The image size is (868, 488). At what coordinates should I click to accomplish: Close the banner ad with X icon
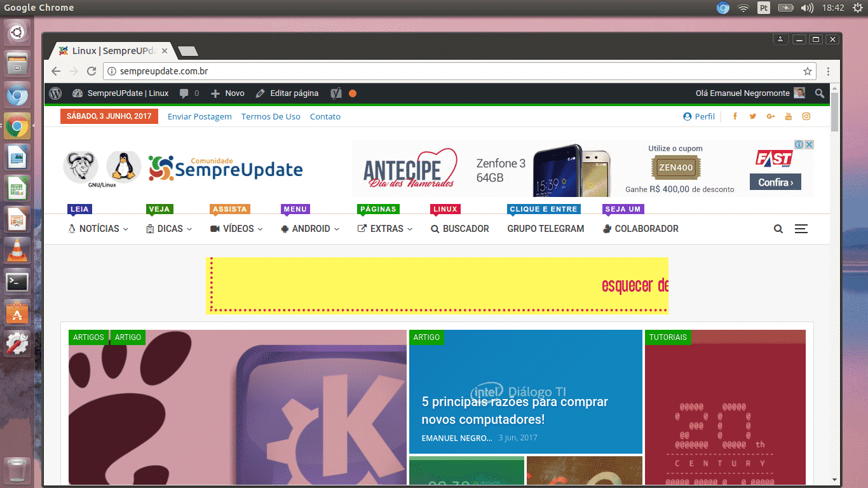[810, 145]
